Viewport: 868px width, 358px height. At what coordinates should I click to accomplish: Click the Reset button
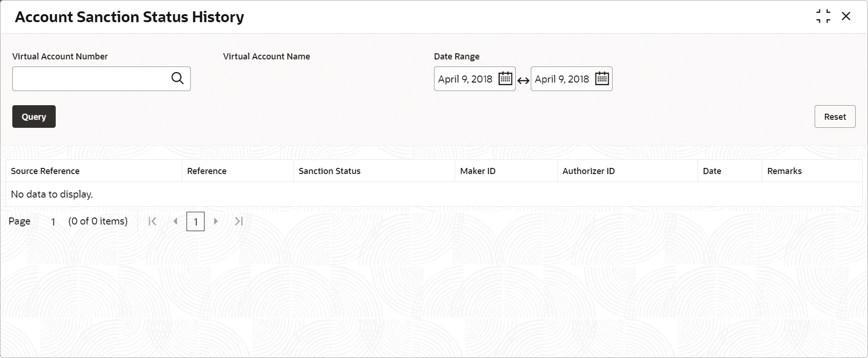click(x=834, y=117)
